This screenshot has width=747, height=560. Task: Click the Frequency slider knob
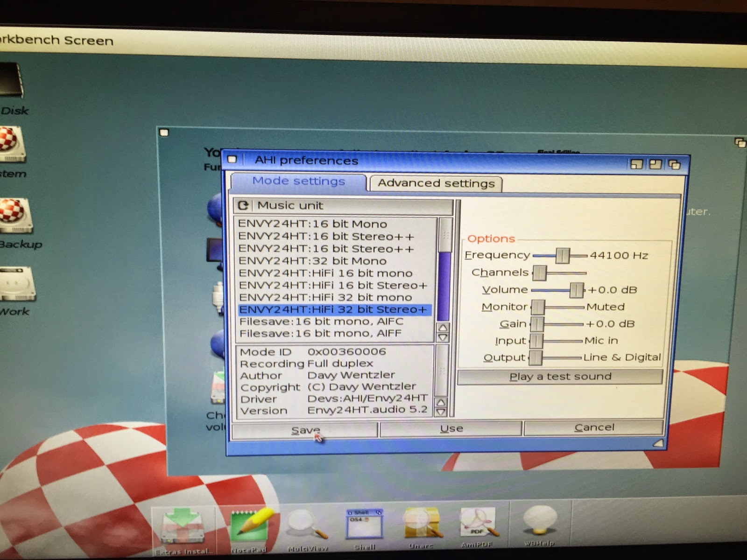[563, 255]
